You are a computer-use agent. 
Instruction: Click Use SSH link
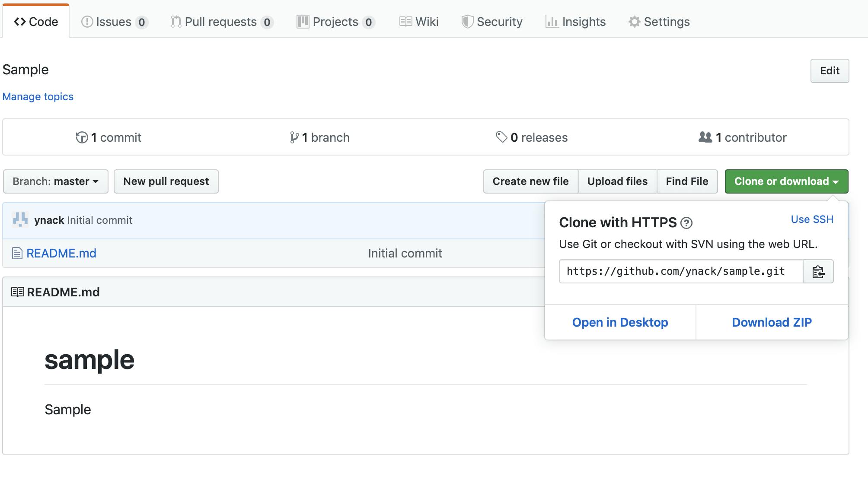point(812,219)
